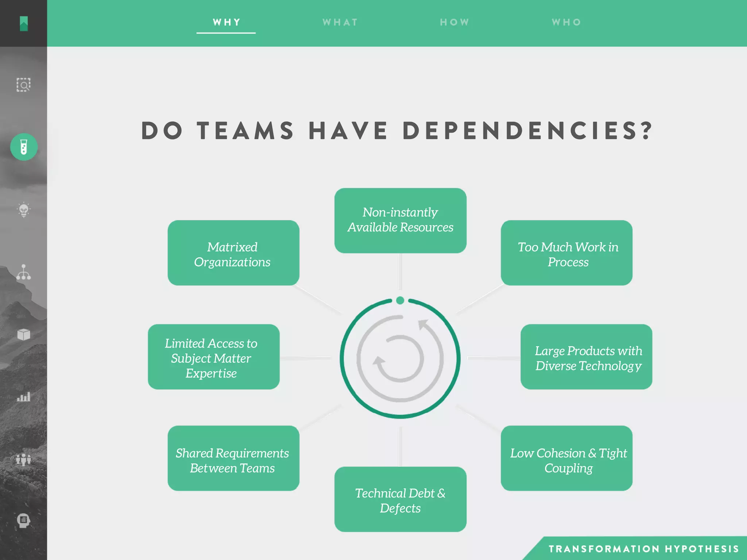Click the Do Teams Have Dependencies heading
Image resolution: width=747 pixels, height=560 pixels.
(397, 131)
